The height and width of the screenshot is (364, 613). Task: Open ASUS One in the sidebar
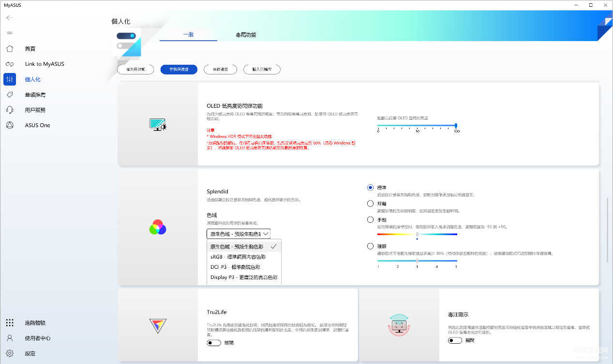pos(38,125)
